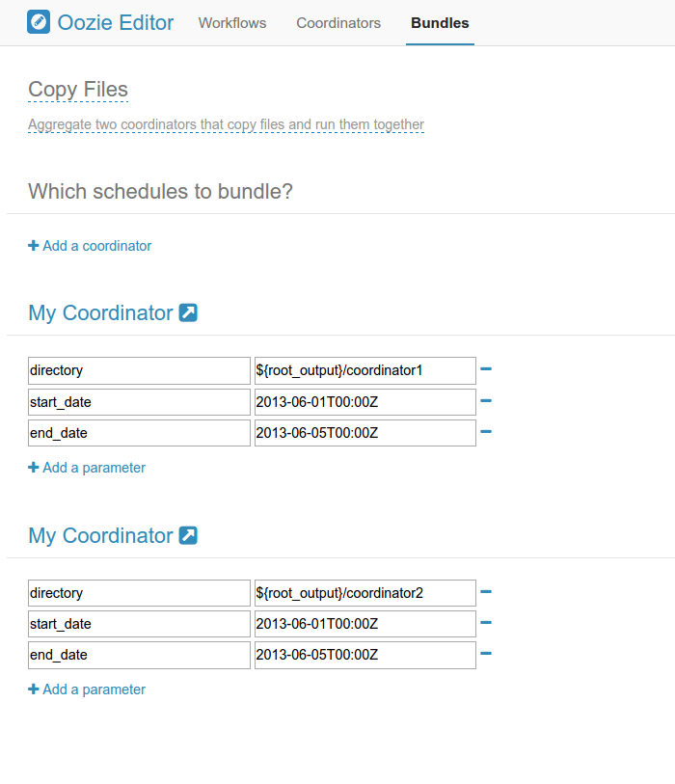The height and width of the screenshot is (784, 675).
Task: Remove first coordinator's end_date parameter minus icon
Action: tap(486, 431)
